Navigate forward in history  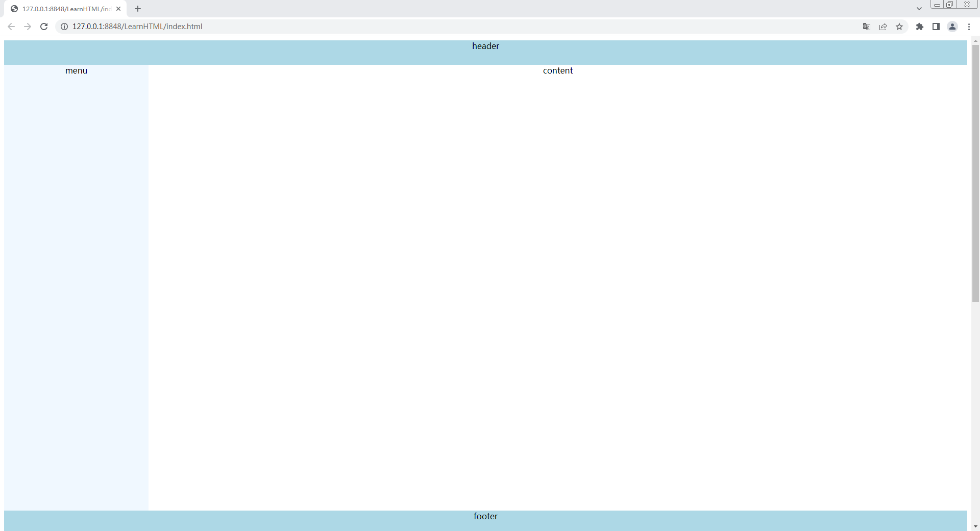(x=28, y=27)
